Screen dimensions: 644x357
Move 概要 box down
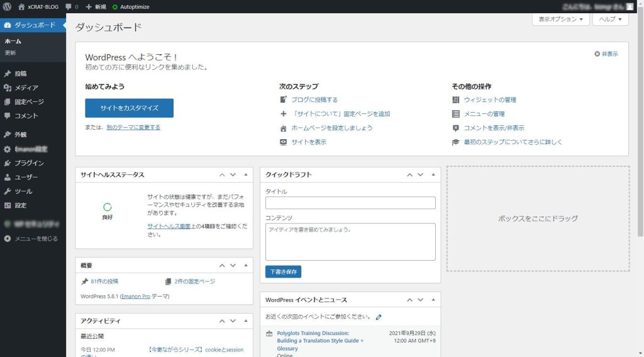coord(233,266)
